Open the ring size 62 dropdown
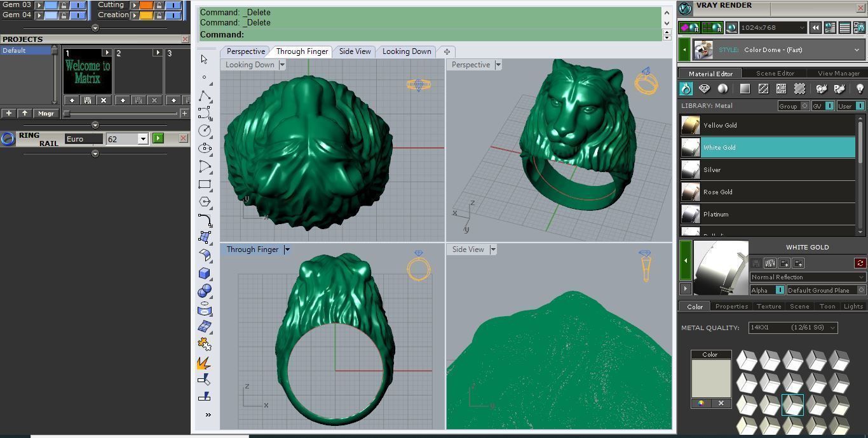868x438 pixels. [144, 138]
